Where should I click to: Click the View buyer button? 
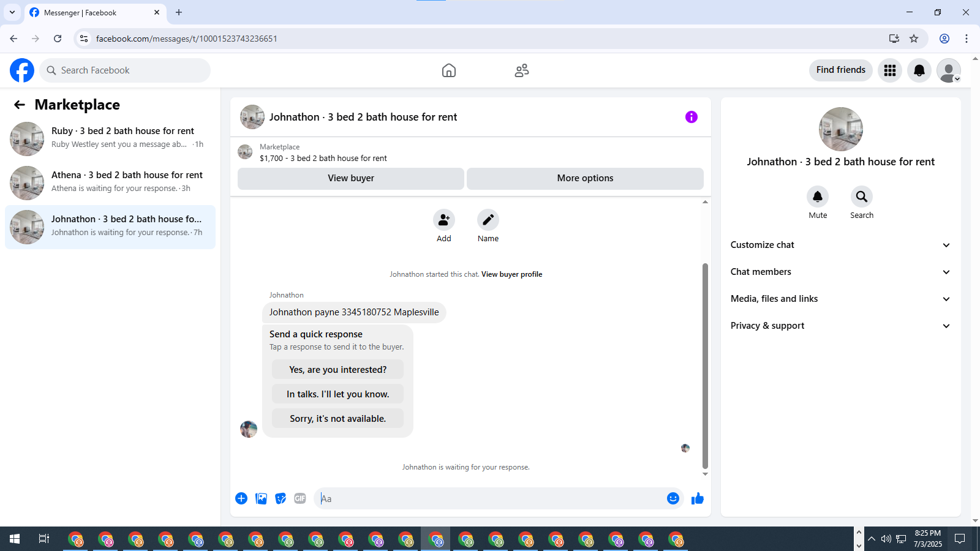351,178
